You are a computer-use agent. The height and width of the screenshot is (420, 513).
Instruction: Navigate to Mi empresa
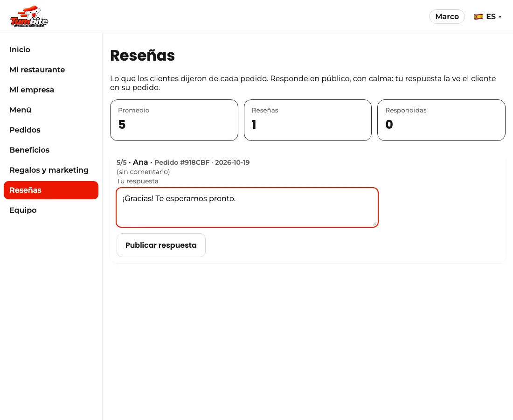pos(51,90)
